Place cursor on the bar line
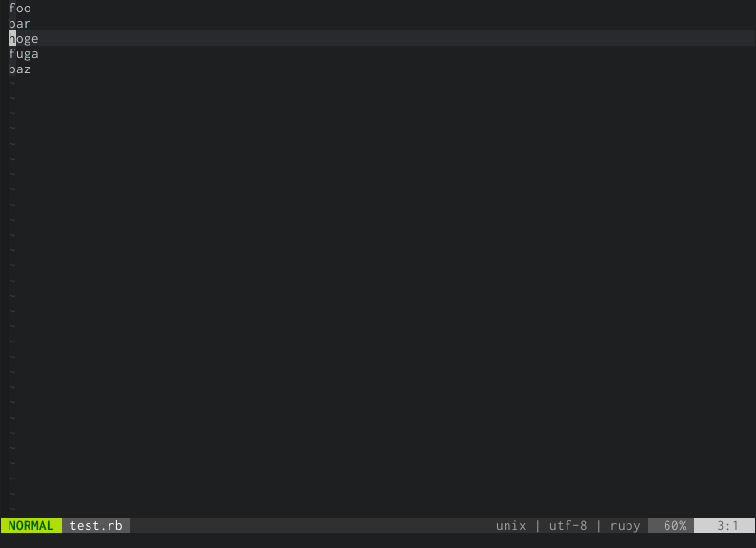Image resolution: width=756 pixels, height=548 pixels. coord(20,23)
